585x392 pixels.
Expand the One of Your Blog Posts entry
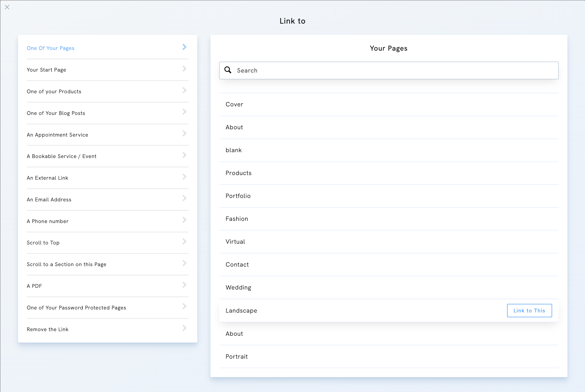coord(184,112)
